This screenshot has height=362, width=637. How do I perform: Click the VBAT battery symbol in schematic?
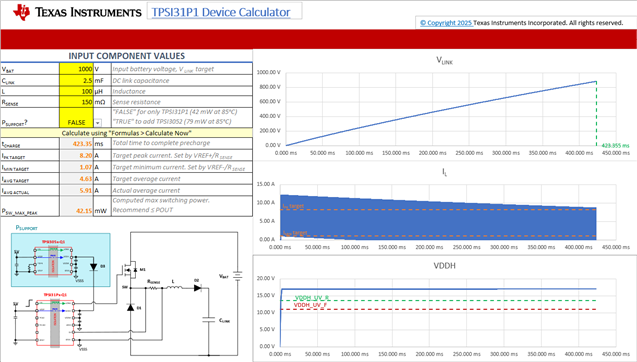point(238,276)
